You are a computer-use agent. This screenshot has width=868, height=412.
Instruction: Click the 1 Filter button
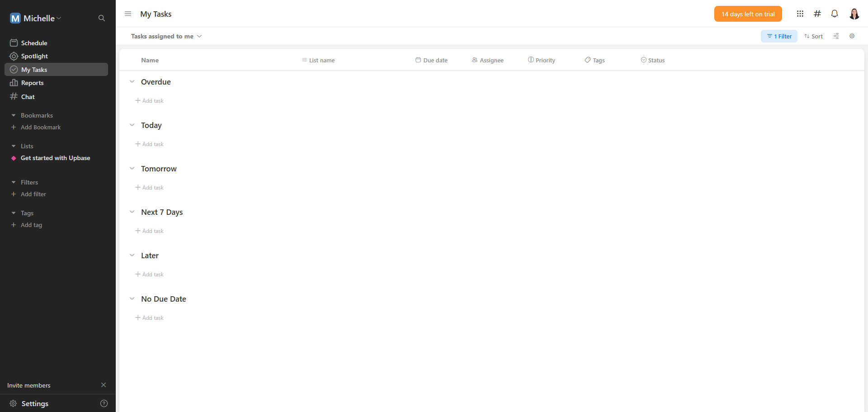pyautogui.click(x=779, y=36)
